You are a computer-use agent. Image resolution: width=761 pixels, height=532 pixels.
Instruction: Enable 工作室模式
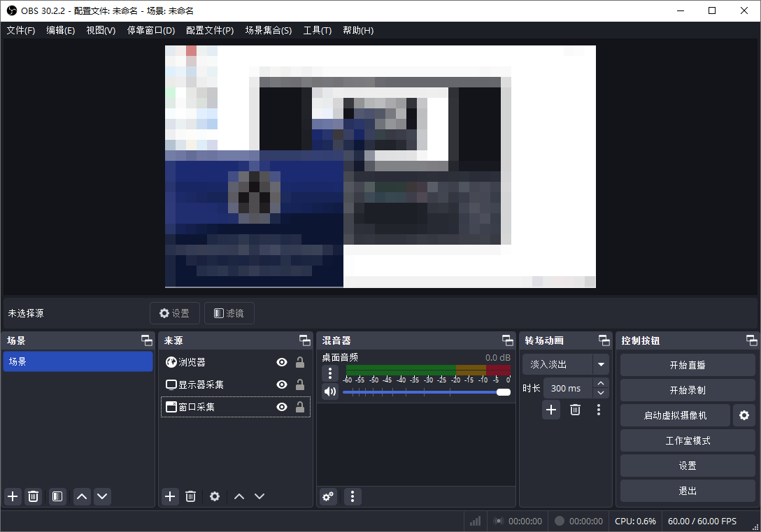pos(687,440)
